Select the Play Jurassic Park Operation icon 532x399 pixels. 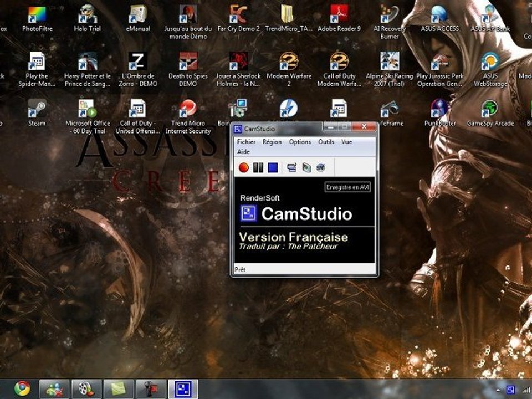[x=439, y=70]
